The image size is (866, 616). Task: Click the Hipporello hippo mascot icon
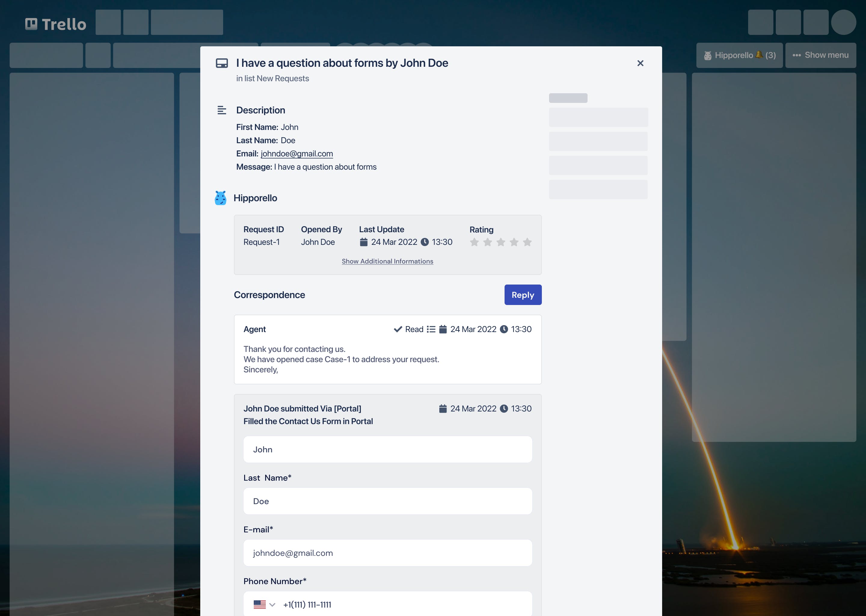(220, 198)
